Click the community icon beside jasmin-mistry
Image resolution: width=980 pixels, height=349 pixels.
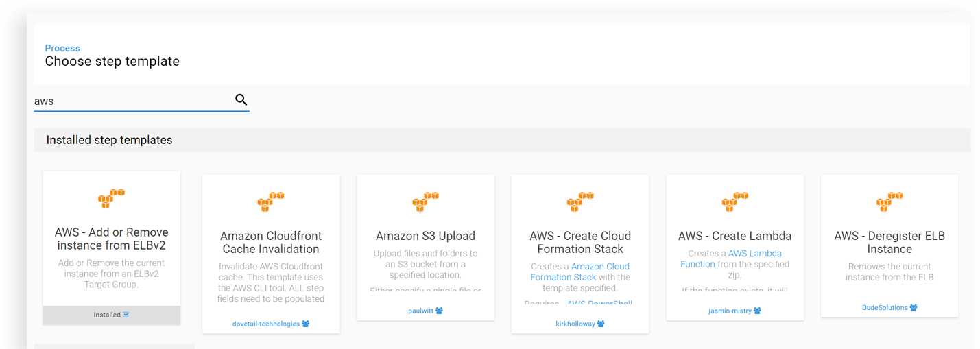pos(757,311)
